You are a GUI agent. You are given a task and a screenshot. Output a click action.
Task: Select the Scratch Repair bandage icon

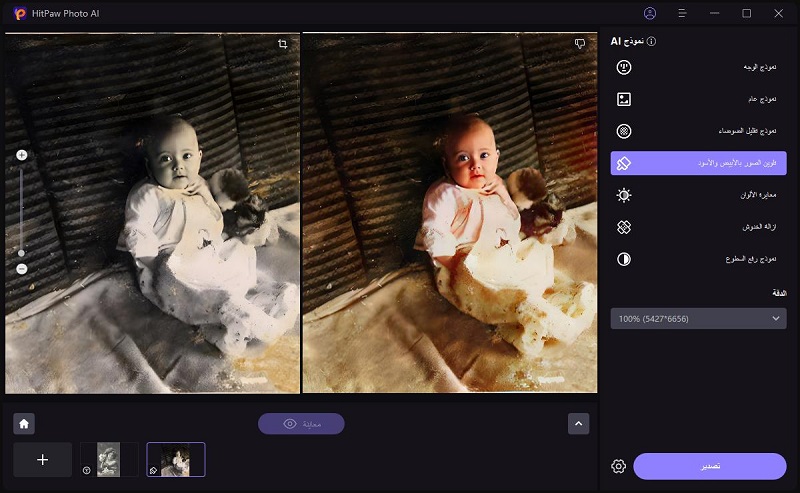pos(624,227)
